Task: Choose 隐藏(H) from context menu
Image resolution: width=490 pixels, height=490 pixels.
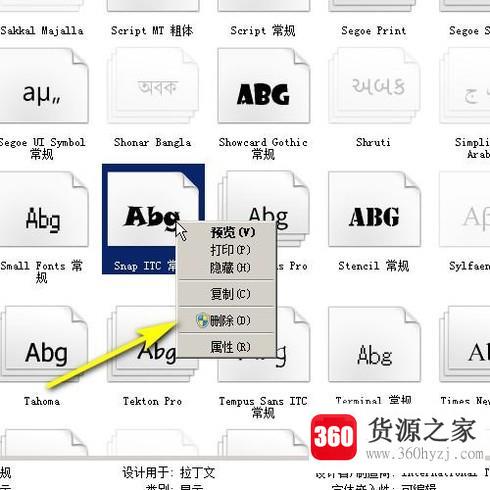Action: pyautogui.click(x=227, y=268)
